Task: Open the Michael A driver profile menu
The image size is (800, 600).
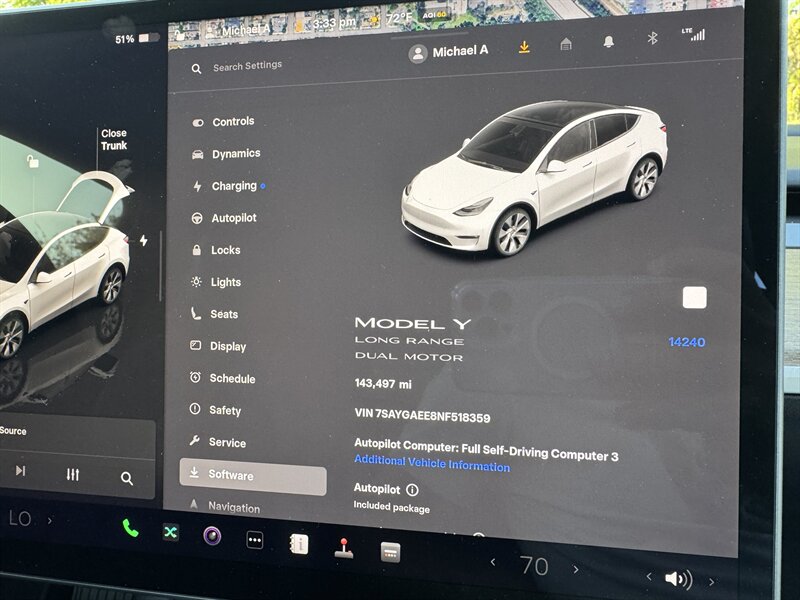Action: point(449,52)
